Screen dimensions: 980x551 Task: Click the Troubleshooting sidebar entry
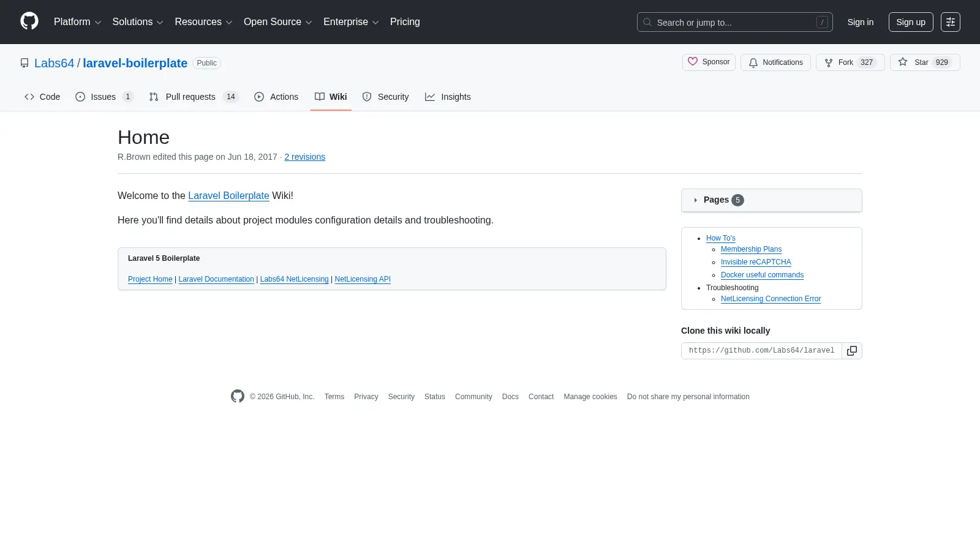[732, 288]
